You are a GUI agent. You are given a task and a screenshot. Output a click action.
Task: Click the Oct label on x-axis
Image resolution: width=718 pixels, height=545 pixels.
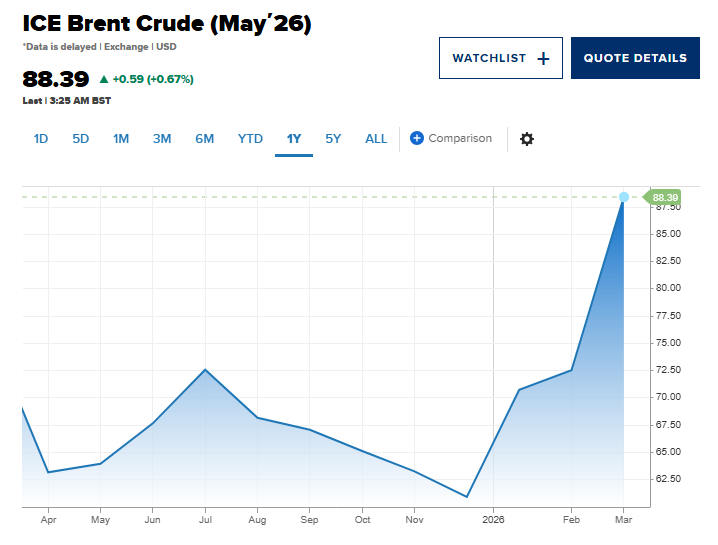(x=362, y=520)
